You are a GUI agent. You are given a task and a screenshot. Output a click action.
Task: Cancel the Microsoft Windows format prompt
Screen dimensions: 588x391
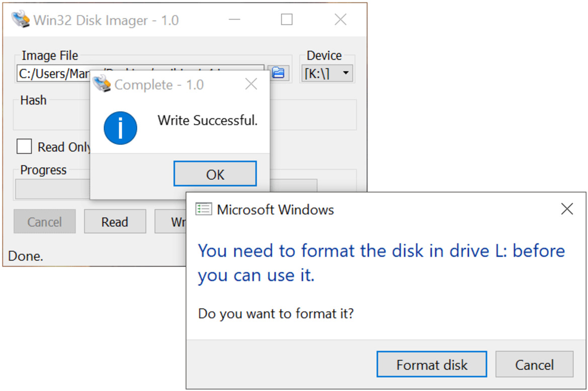point(534,364)
